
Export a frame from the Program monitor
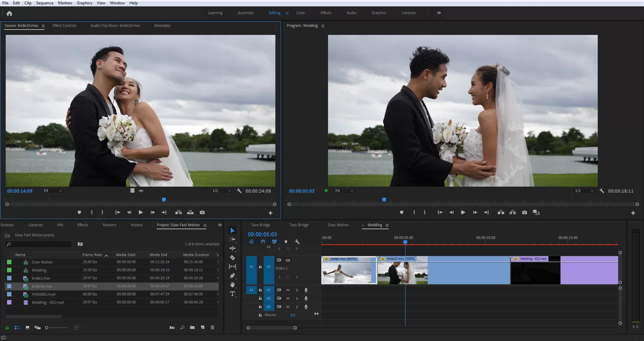click(524, 212)
